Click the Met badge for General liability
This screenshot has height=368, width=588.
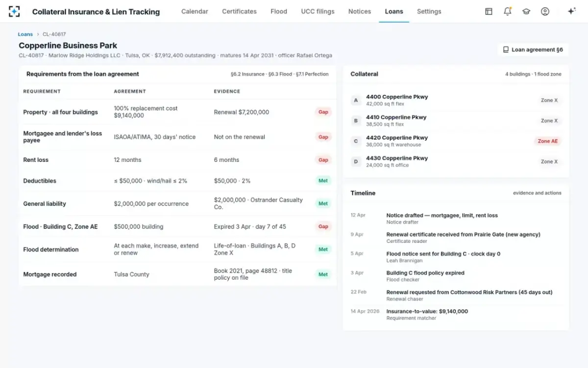pos(323,204)
